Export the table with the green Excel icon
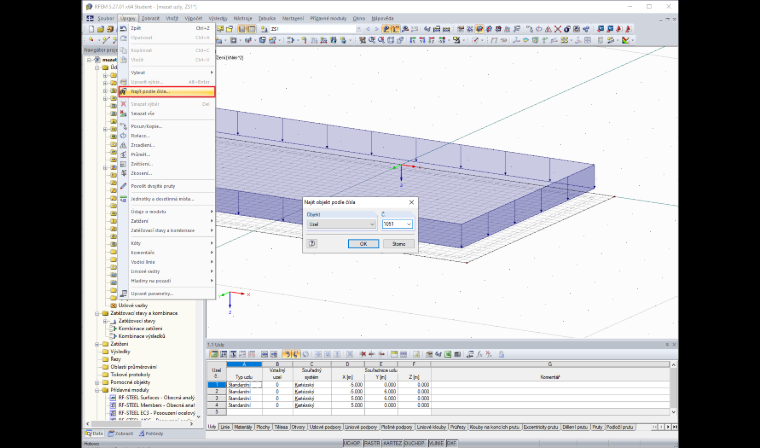This screenshot has width=760, height=448. 447,354
